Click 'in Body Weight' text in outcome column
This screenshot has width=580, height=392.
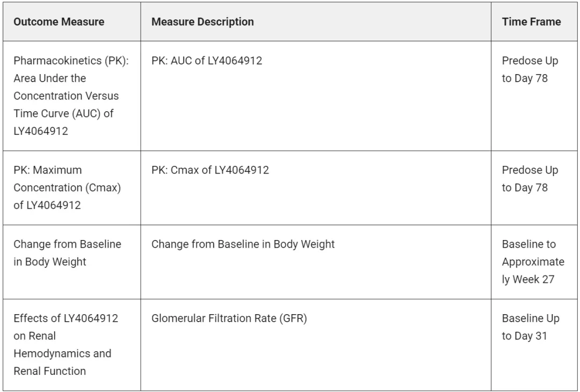click(50, 262)
